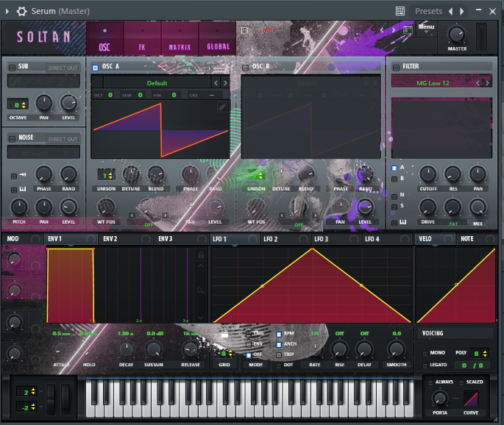
Task: Select the NOTE tab
Action: 477,239
